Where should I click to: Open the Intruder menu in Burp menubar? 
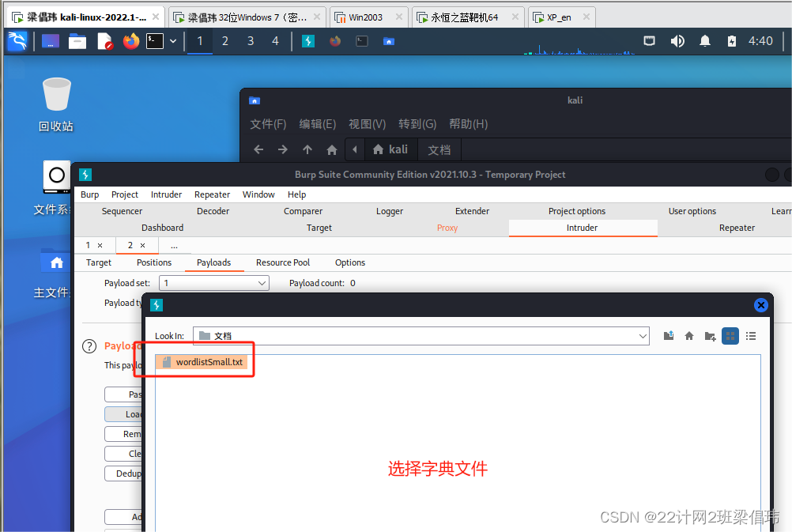click(x=166, y=194)
